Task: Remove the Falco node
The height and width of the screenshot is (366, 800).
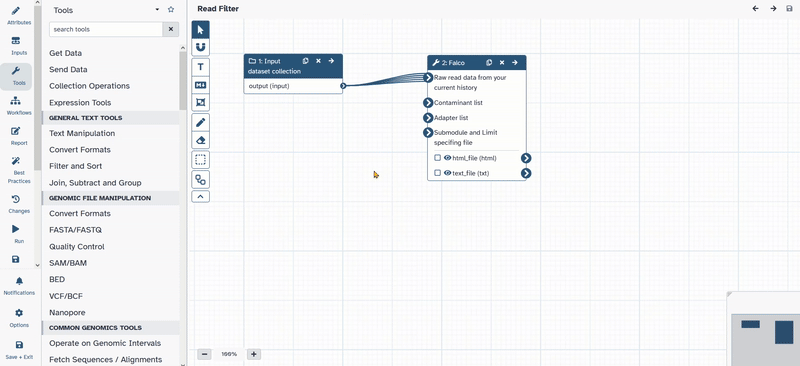Action: click(502, 62)
